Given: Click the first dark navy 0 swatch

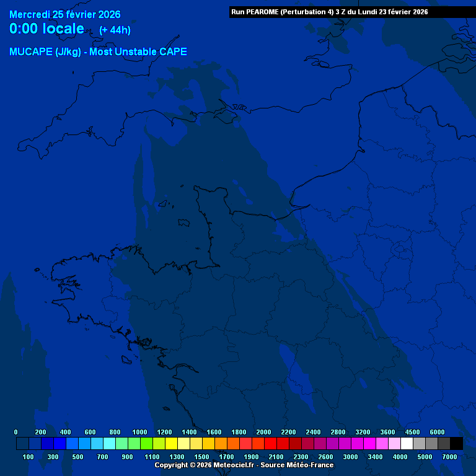Looking at the screenshot, I should [x=22, y=444].
